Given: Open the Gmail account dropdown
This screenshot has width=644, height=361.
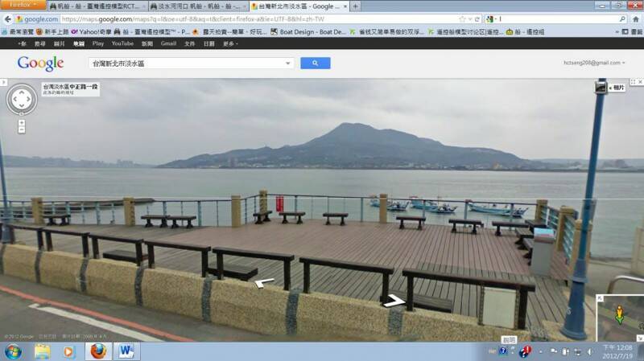Looking at the screenshot, I should tap(594, 63).
